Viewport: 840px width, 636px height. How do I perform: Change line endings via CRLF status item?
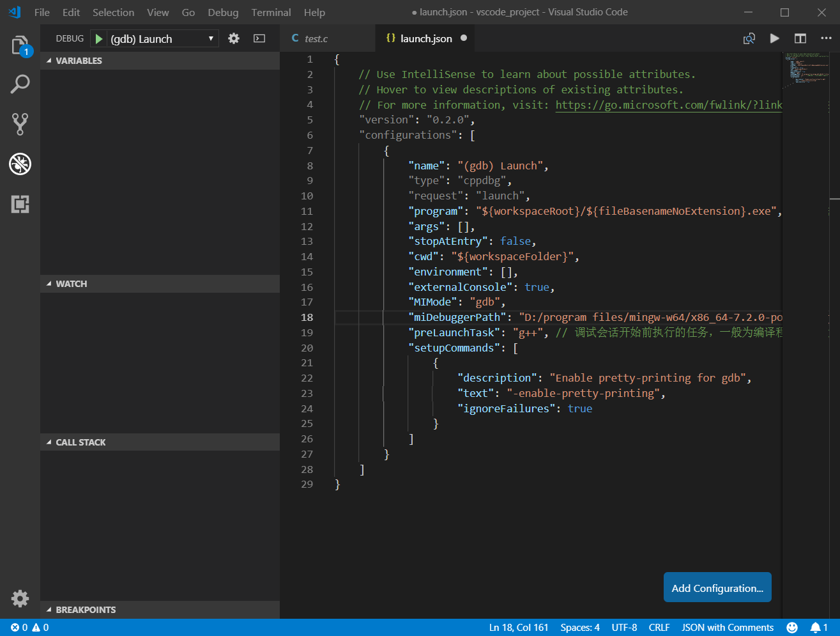pos(659,628)
